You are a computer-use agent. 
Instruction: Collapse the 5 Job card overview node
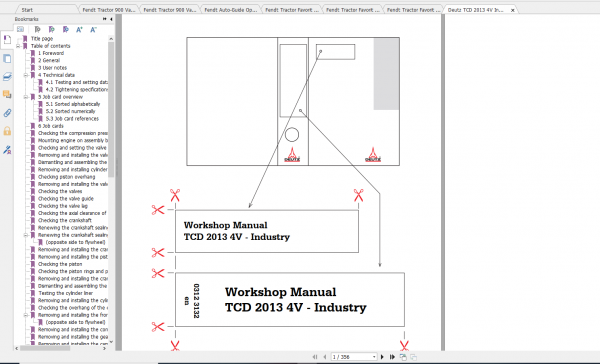coord(26,97)
